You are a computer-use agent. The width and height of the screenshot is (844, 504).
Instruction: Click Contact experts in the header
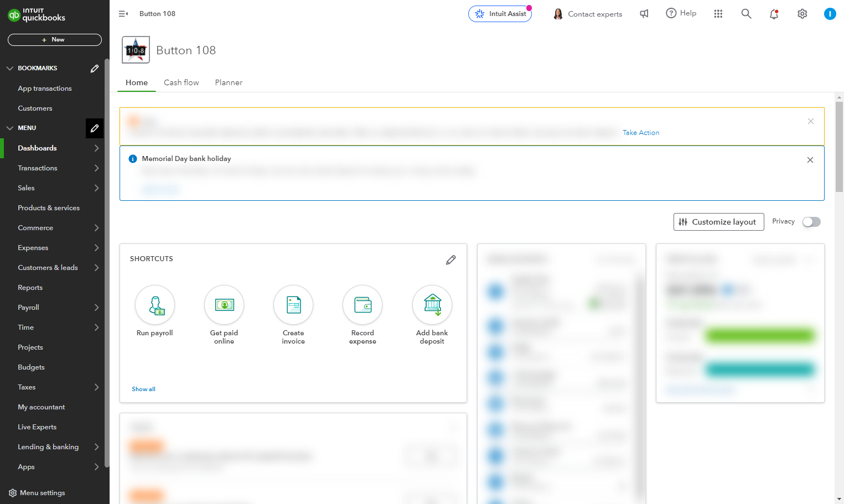point(587,14)
